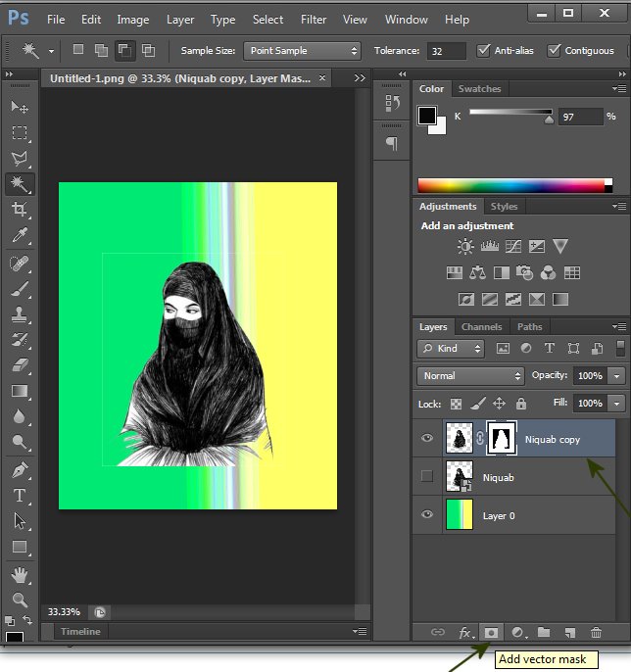
Task: Select the Healing Brush tool
Action: (x=20, y=264)
